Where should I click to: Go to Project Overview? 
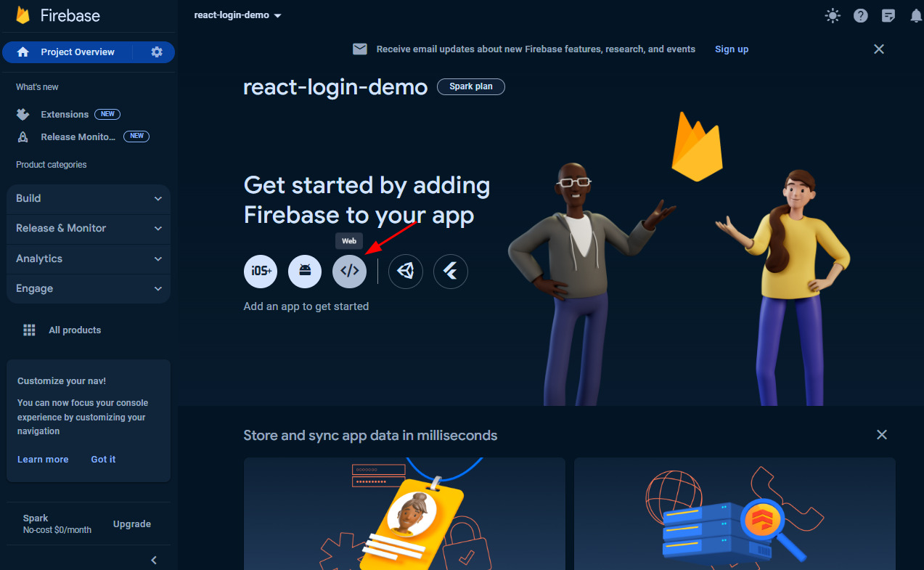pos(77,52)
